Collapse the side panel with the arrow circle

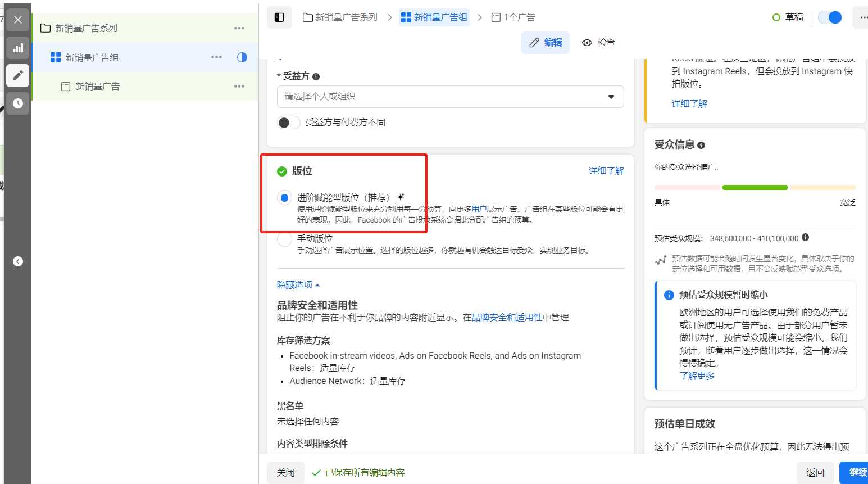18,261
